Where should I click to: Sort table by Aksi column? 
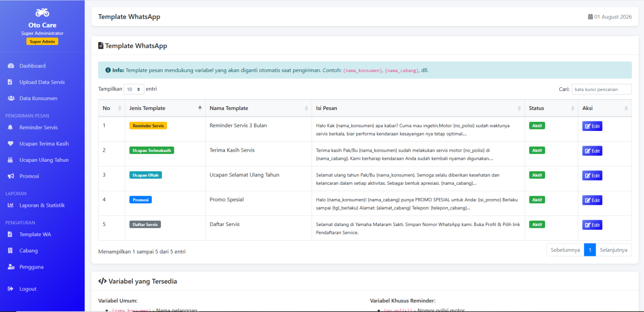click(604, 108)
